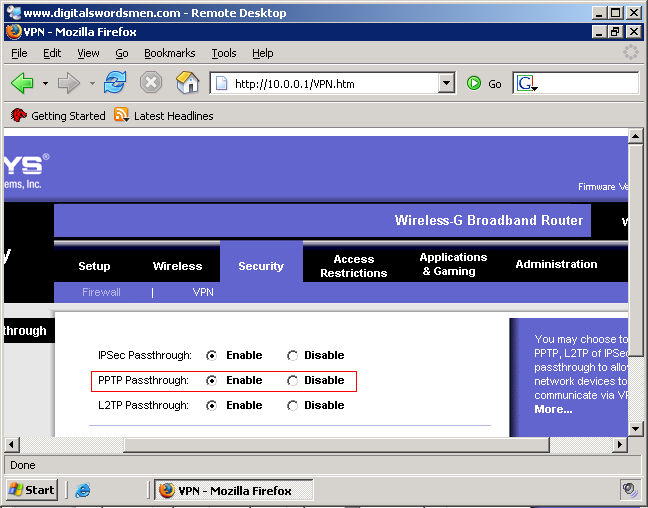Reload the page with the Refresh icon
648x508 pixels.
click(x=114, y=82)
